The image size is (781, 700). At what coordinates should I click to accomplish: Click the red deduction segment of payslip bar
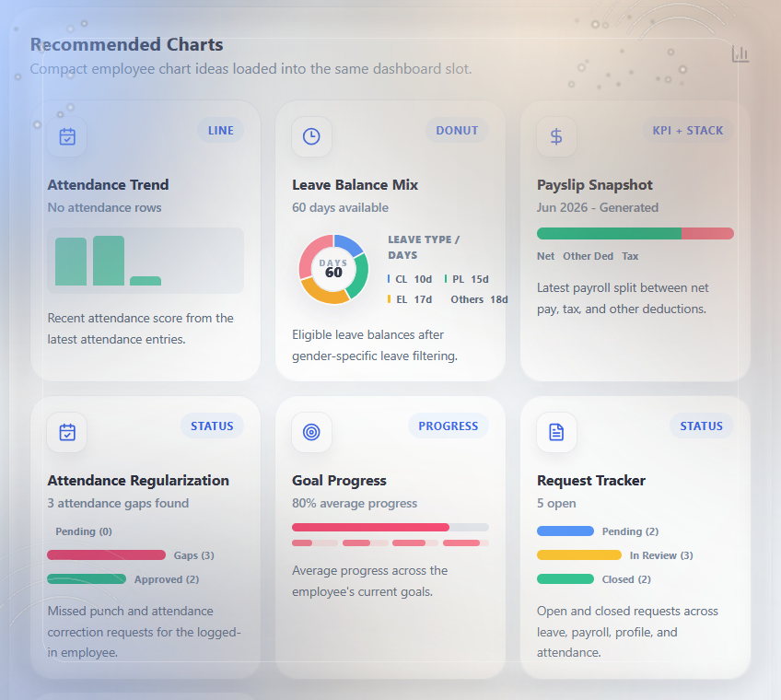pos(707,233)
